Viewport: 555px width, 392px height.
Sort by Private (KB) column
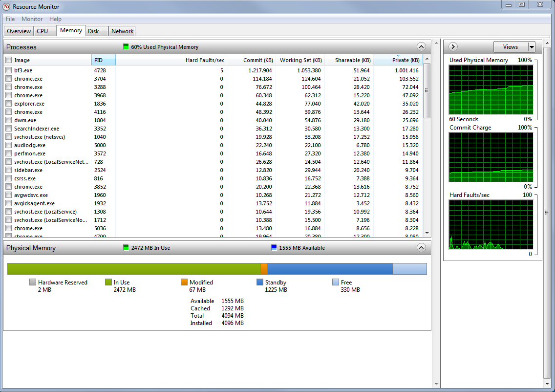pos(398,60)
